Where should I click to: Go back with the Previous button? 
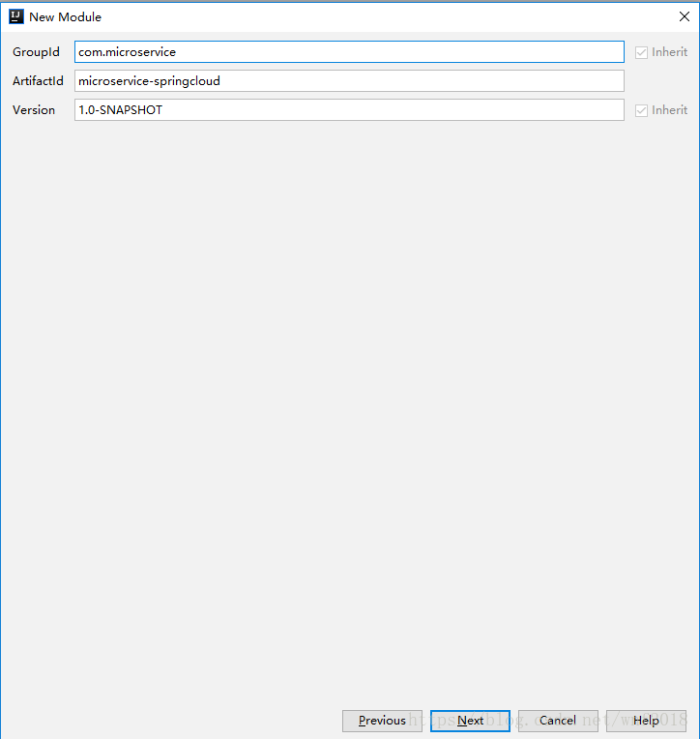point(382,721)
